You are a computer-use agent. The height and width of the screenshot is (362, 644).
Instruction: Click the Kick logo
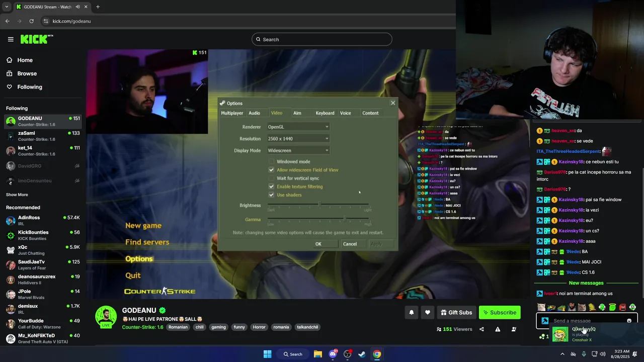[x=37, y=39]
